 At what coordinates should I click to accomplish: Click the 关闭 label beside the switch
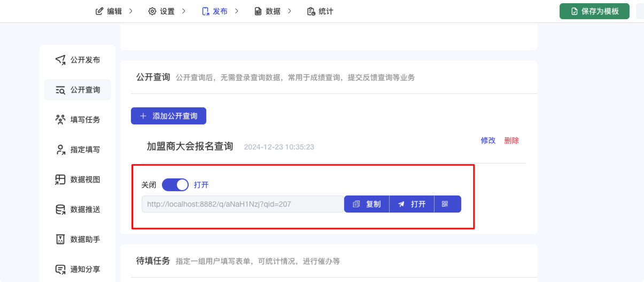(x=149, y=185)
